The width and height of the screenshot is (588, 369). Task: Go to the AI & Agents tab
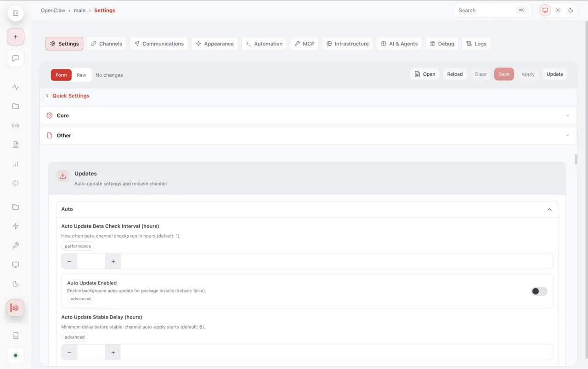[x=399, y=44]
